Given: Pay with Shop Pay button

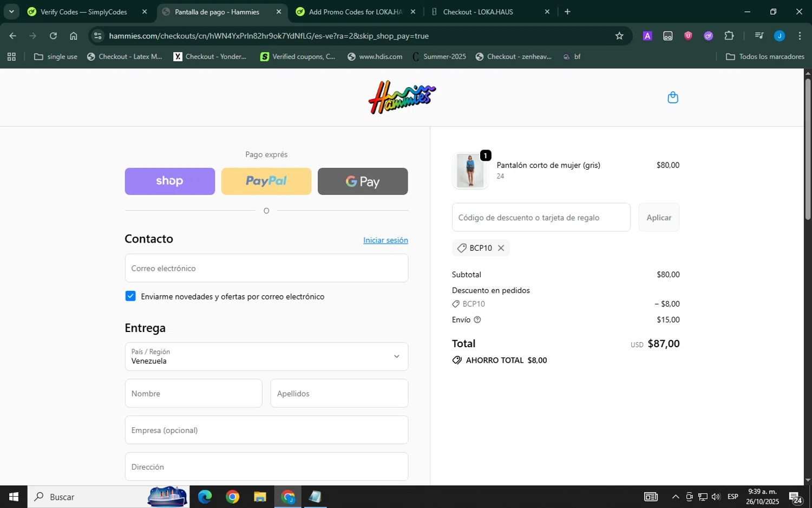Looking at the screenshot, I should pos(169,181).
